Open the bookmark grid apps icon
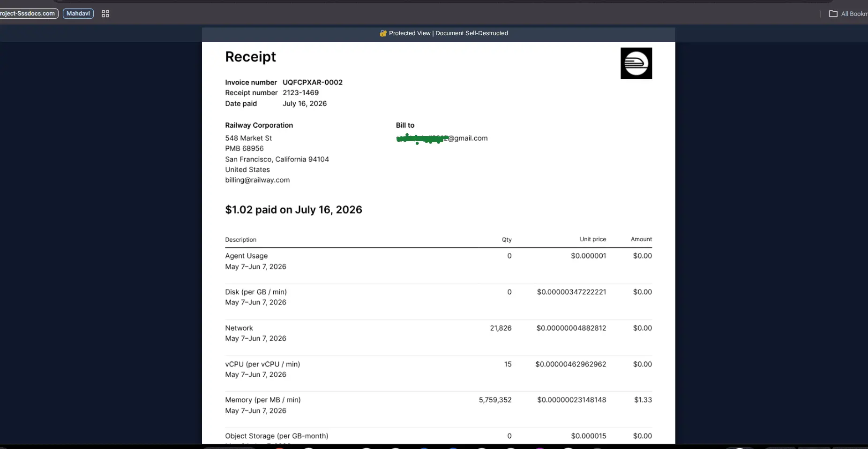This screenshot has width=868, height=449. tap(105, 14)
